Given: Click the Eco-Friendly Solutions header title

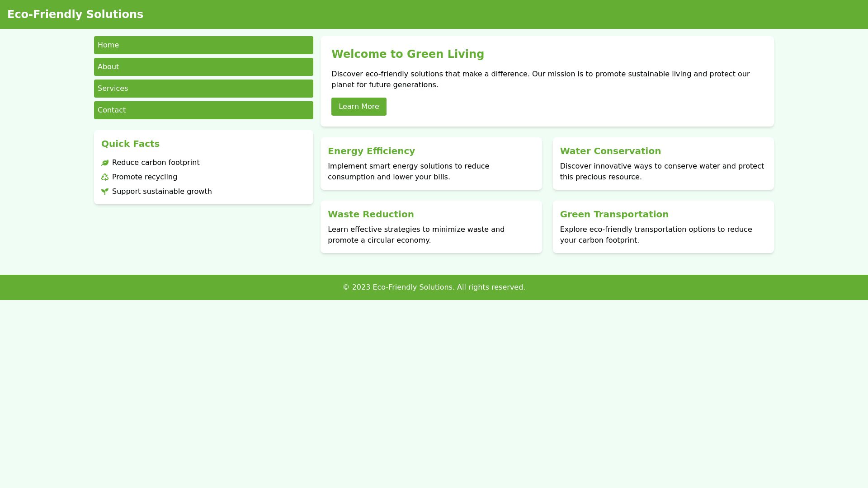Looking at the screenshot, I should coord(75,14).
